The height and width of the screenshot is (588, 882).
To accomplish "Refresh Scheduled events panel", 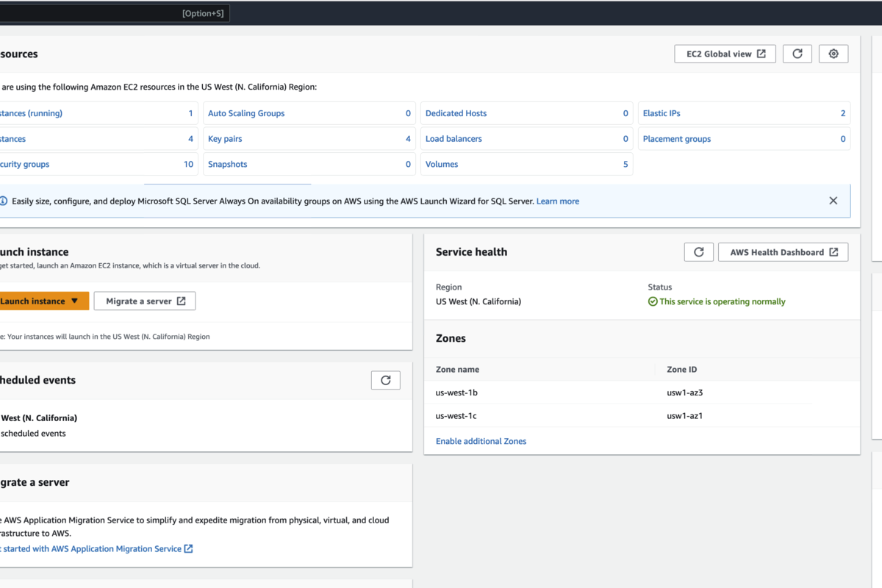I will [x=386, y=380].
